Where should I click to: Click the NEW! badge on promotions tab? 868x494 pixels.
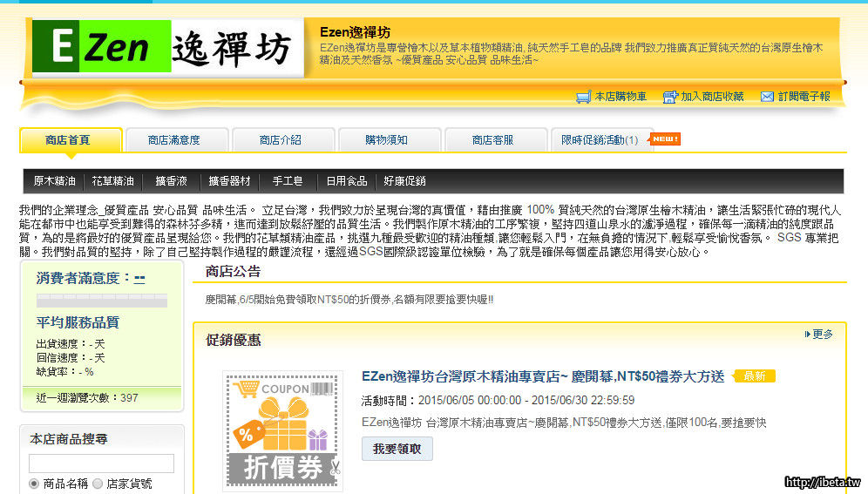coord(665,139)
